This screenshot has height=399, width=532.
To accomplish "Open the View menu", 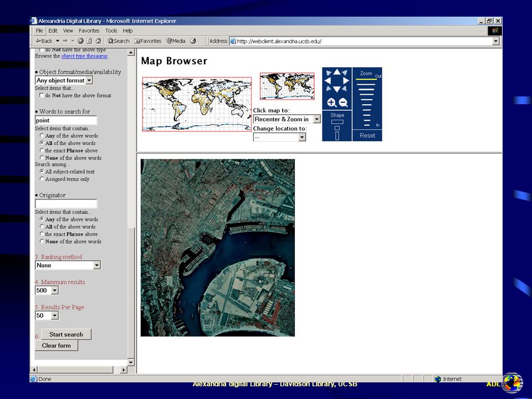I will tap(68, 30).
